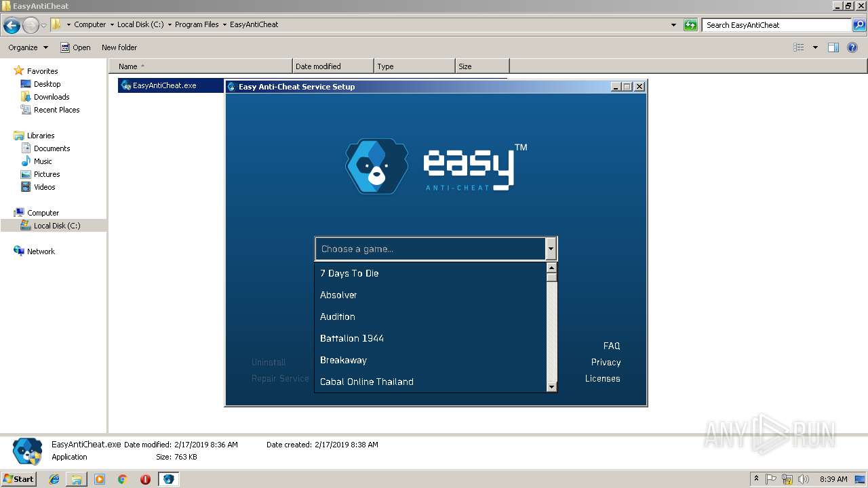Expand address bar history dropdown
868x488 pixels.
[x=673, y=25]
